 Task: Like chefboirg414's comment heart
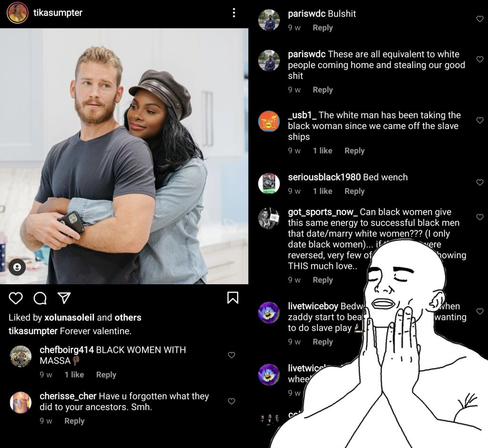(231, 355)
